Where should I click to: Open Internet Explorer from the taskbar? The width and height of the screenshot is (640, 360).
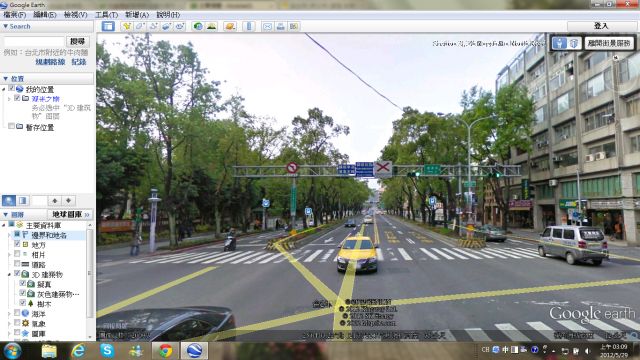pos(78,350)
